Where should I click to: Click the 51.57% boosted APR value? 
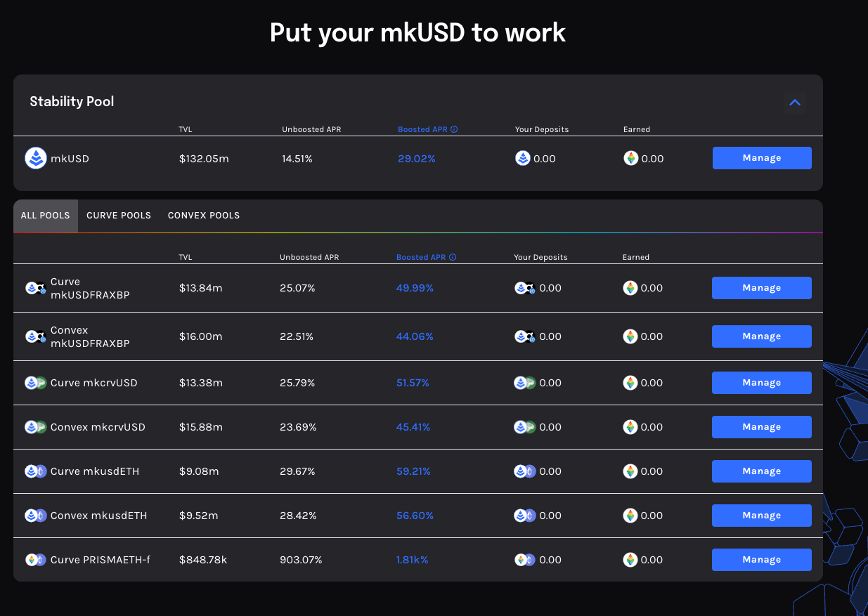(x=413, y=383)
